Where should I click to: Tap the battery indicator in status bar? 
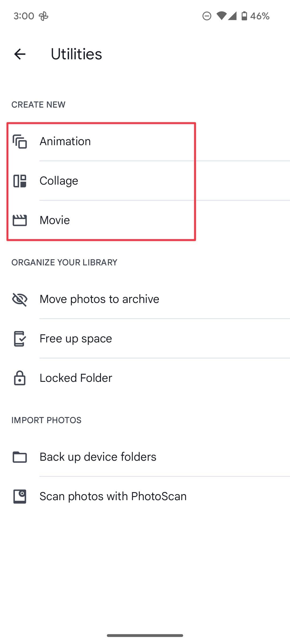coord(244,16)
